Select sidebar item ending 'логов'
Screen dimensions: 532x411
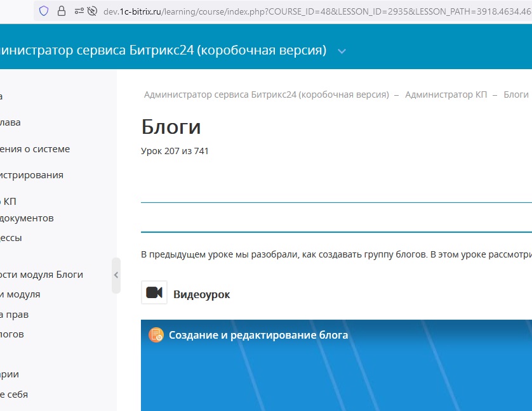click(x=12, y=334)
